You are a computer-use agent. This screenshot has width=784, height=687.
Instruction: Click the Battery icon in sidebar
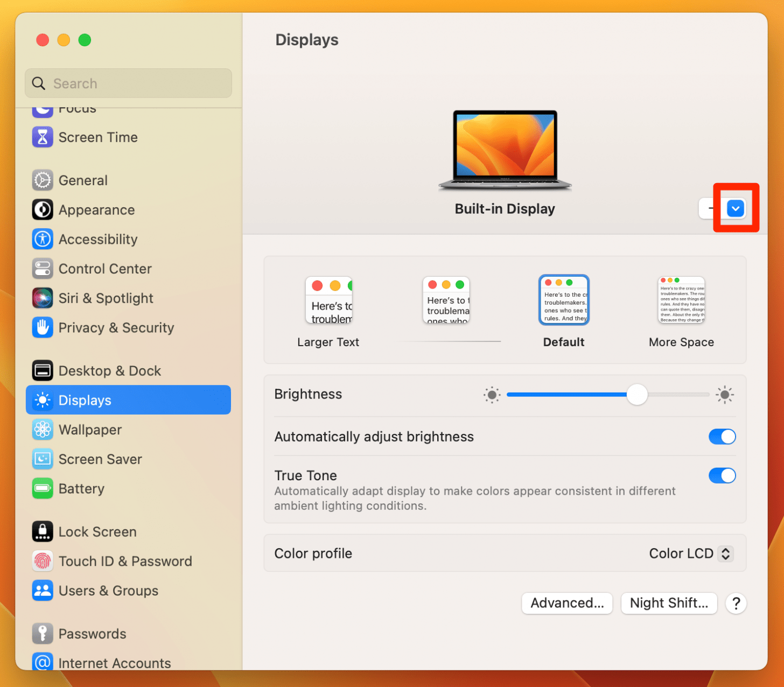(x=42, y=488)
